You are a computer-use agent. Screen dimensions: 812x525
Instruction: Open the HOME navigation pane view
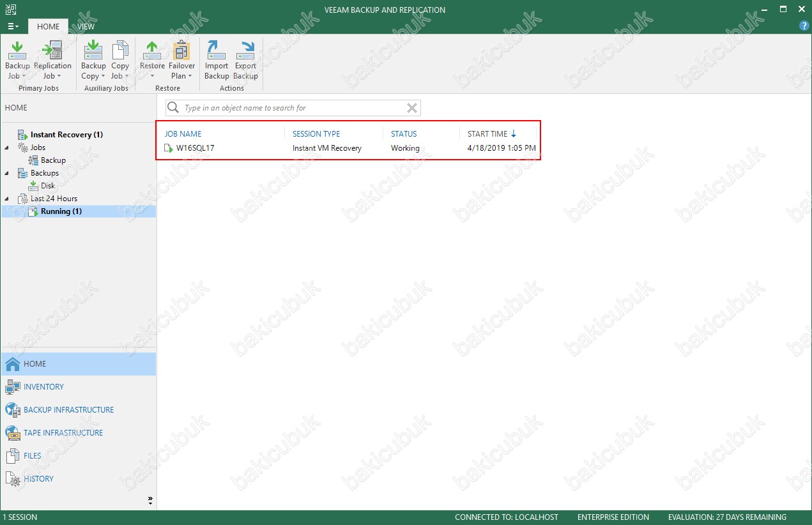79,364
